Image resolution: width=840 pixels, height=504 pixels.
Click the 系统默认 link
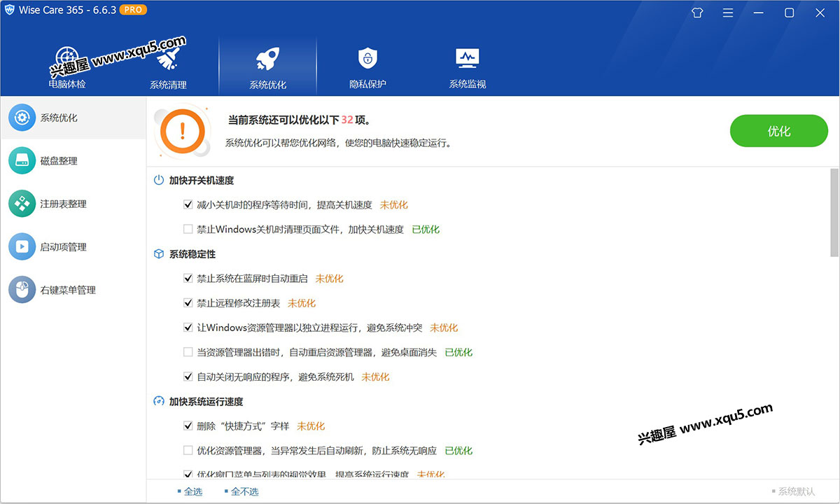[x=796, y=491]
